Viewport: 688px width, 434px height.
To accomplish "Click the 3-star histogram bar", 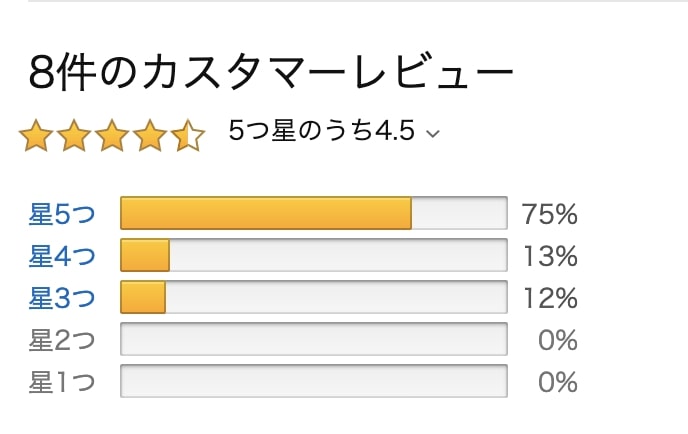I will (314, 297).
